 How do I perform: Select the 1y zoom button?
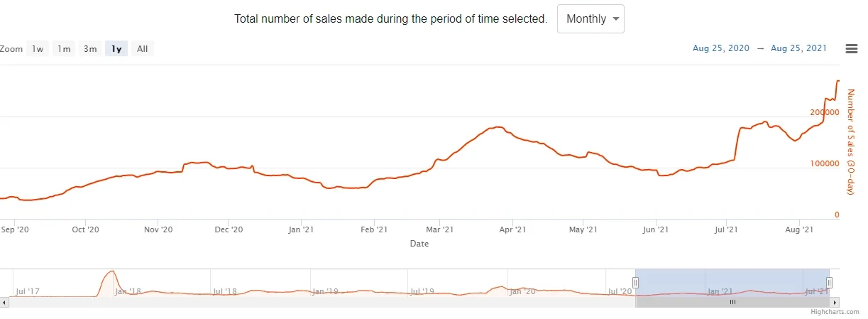[116, 49]
